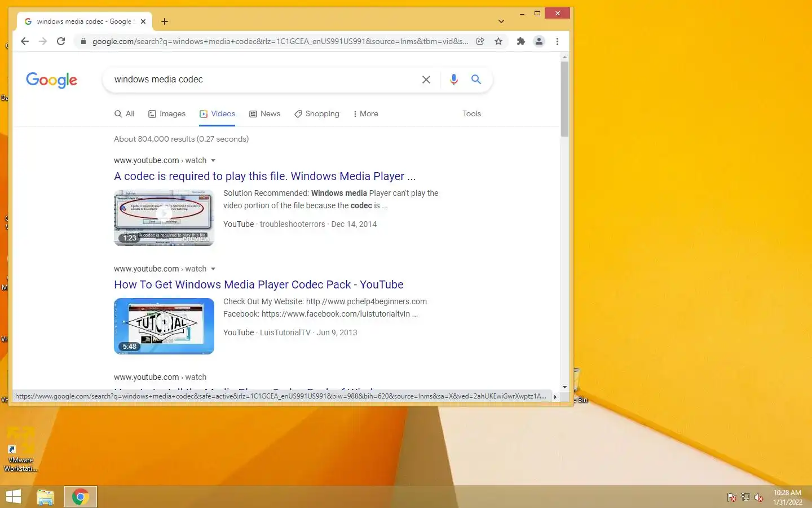
Task: Open the network icon in system tray
Action: click(745, 497)
